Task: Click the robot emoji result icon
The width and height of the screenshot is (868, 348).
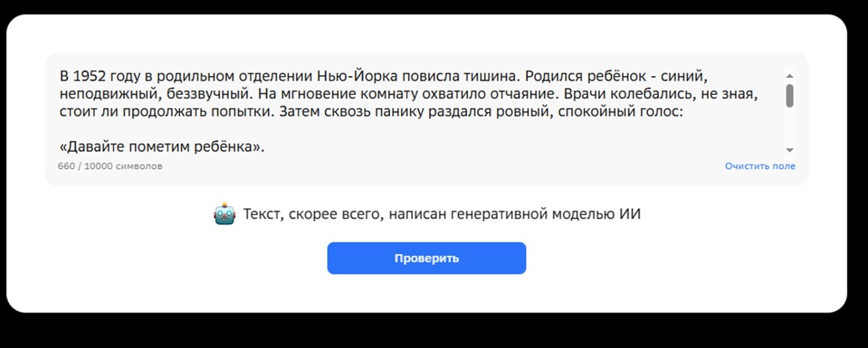Action: point(224,215)
